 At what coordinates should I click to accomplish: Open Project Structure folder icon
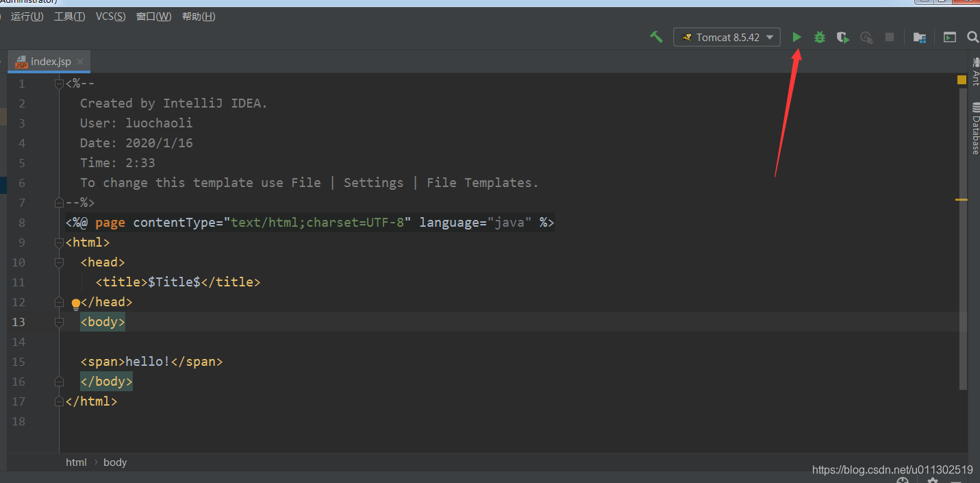click(920, 38)
